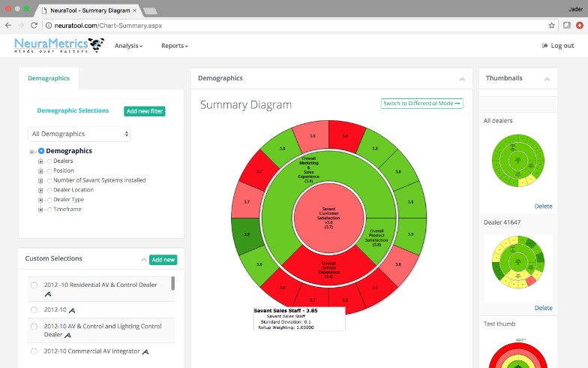Expand the Dealers tree node
The height and width of the screenshot is (368, 588).
click(x=40, y=161)
